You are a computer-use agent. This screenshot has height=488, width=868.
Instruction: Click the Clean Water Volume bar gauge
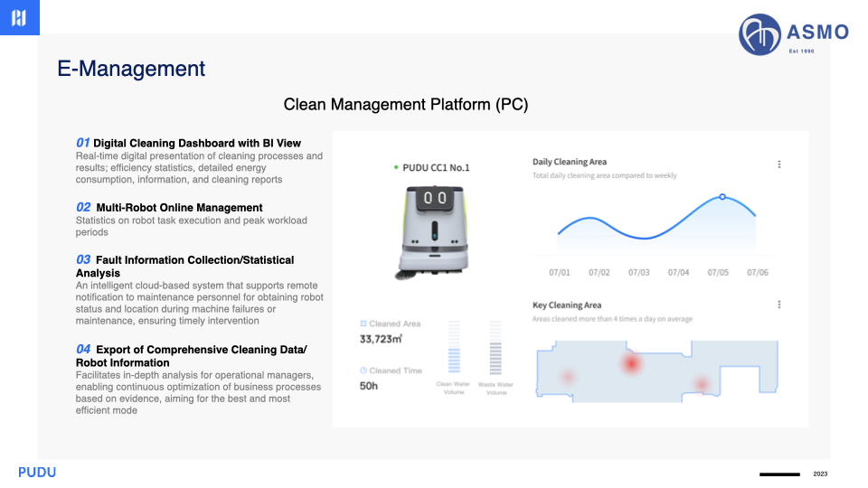pyautogui.click(x=454, y=347)
